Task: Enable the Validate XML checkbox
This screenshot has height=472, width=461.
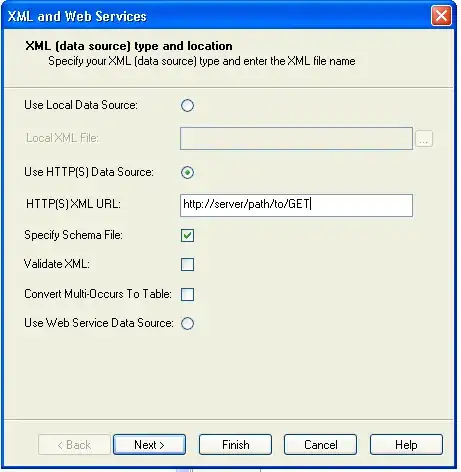Action: pyautogui.click(x=187, y=265)
